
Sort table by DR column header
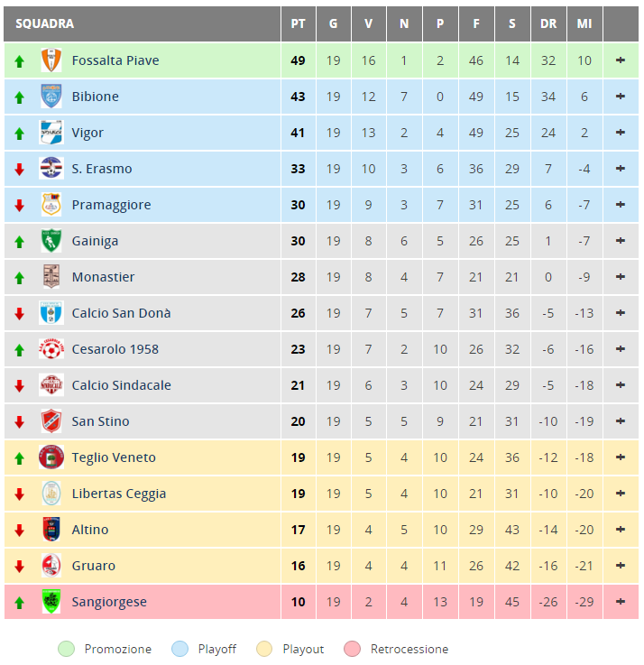point(548,23)
